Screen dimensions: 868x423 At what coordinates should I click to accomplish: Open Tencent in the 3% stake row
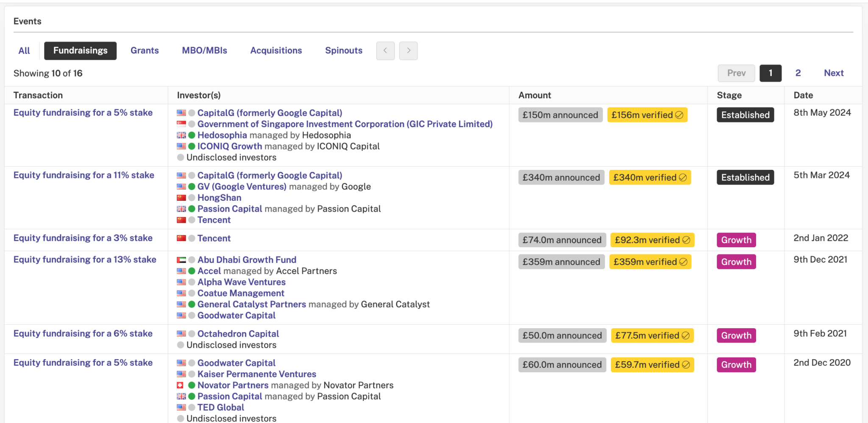point(214,238)
